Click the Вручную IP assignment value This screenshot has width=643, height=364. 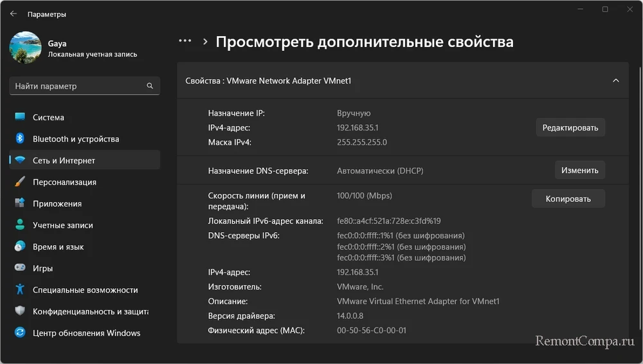[x=354, y=113]
